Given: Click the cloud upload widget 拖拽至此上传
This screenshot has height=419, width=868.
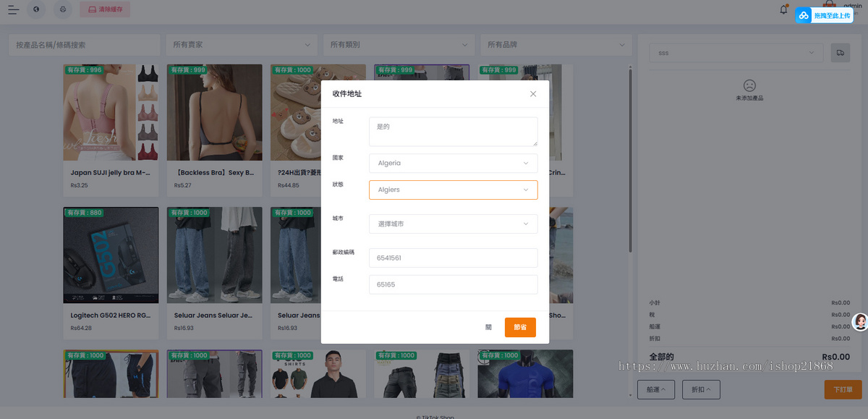Looking at the screenshot, I should point(824,15).
